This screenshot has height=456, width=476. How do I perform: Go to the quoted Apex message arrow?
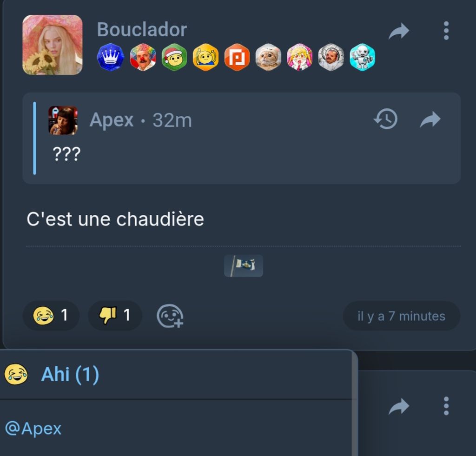[430, 119]
